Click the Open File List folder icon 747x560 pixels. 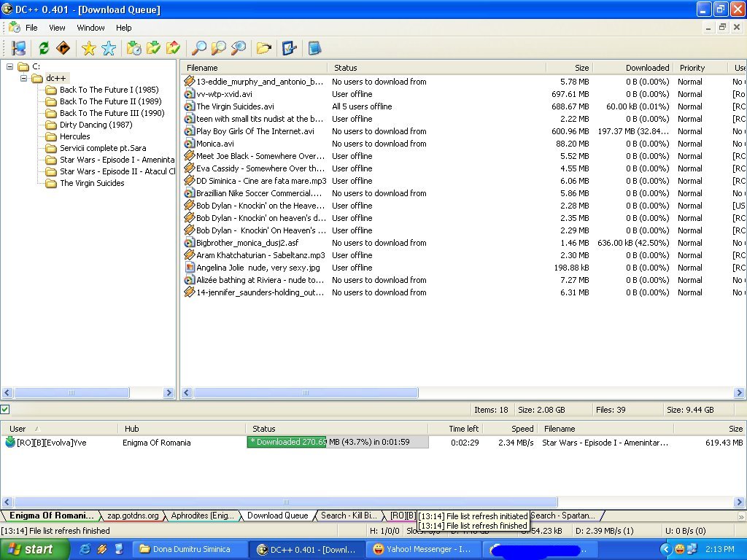pos(263,48)
